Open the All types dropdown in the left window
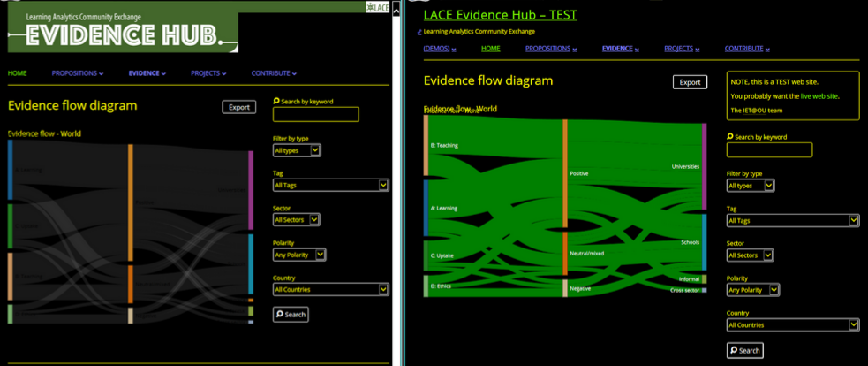The width and height of the screenshot is (868, 366). [297, 150]
